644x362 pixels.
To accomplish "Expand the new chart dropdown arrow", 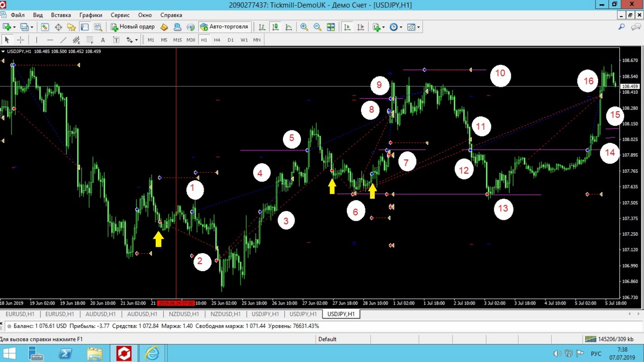I will (14, 27).
